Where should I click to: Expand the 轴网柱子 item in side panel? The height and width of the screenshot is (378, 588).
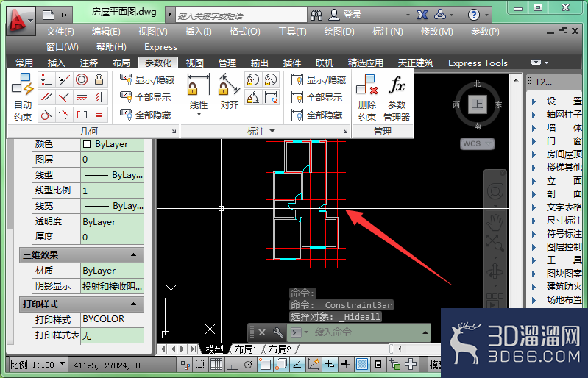click(x=534, y=115)
